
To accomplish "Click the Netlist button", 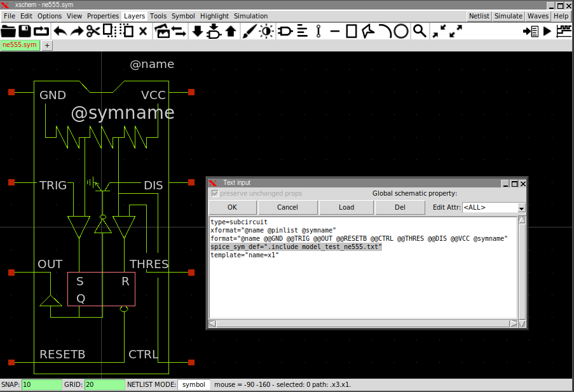I will click(479, 16).
